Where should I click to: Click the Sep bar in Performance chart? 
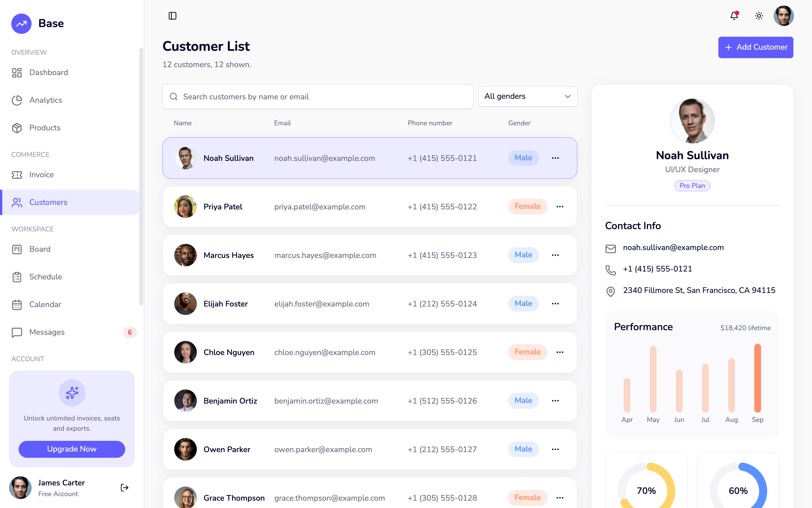(x=757, y=378)
